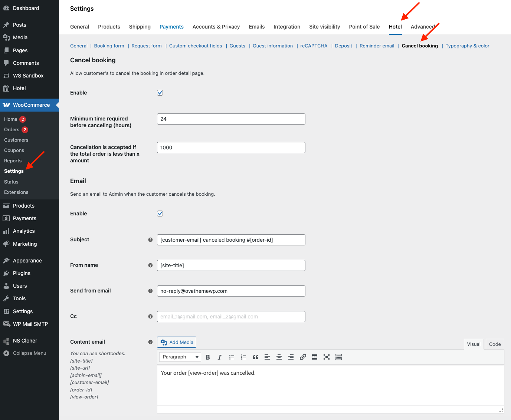The width and height of the screenshot is (511, 420).
Task: Click the Bold formatting icon in editor
Action: (208, 357)
